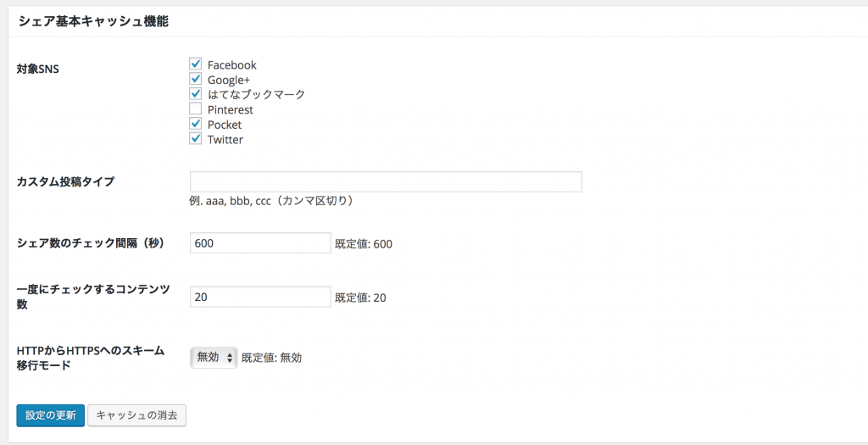868x445 pixels.
Task: Toggle the Twitter checkbox
Action: (x=195, y=139)
